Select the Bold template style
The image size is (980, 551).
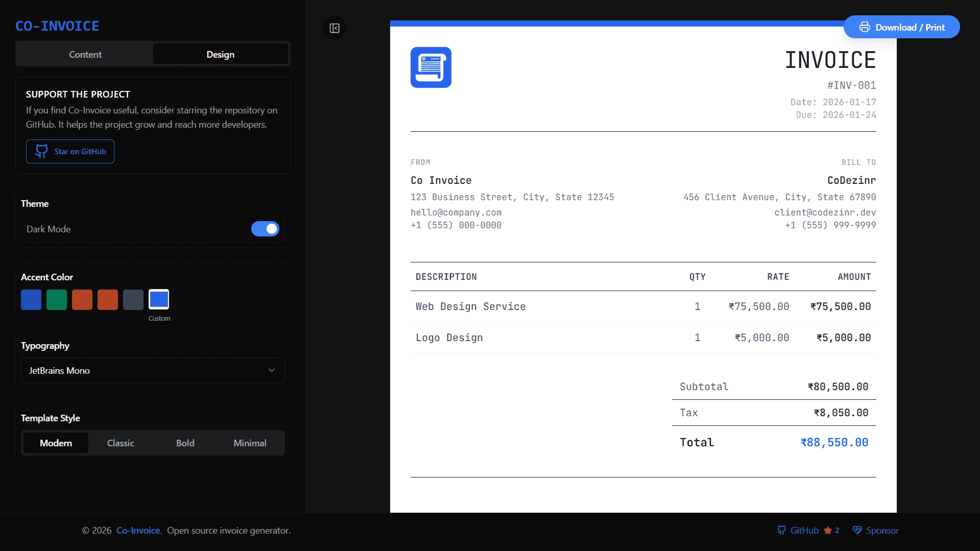click(x=185, y=443)
